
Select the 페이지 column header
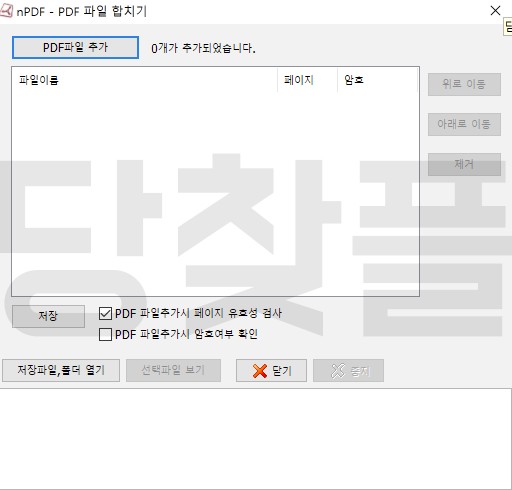pos(307,80)
